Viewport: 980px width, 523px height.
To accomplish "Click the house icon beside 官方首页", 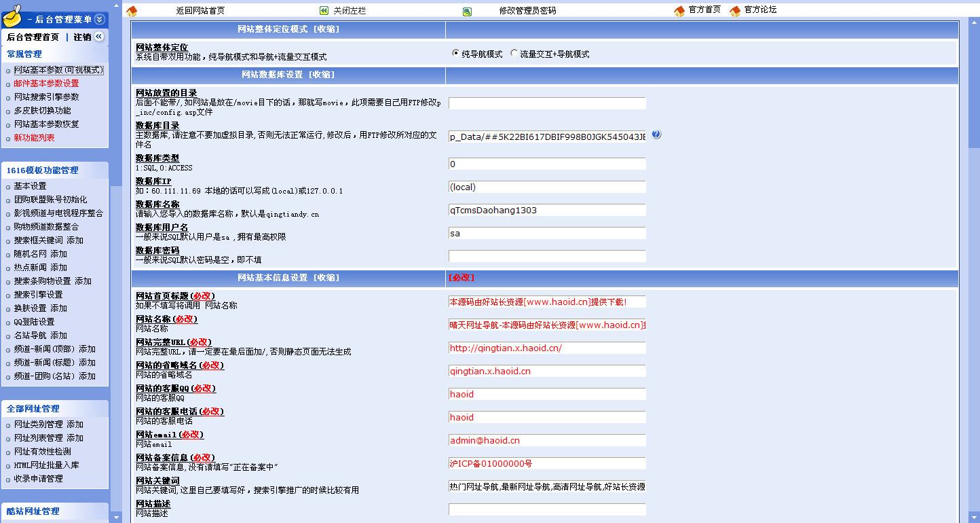I will (x=679, y=12).
